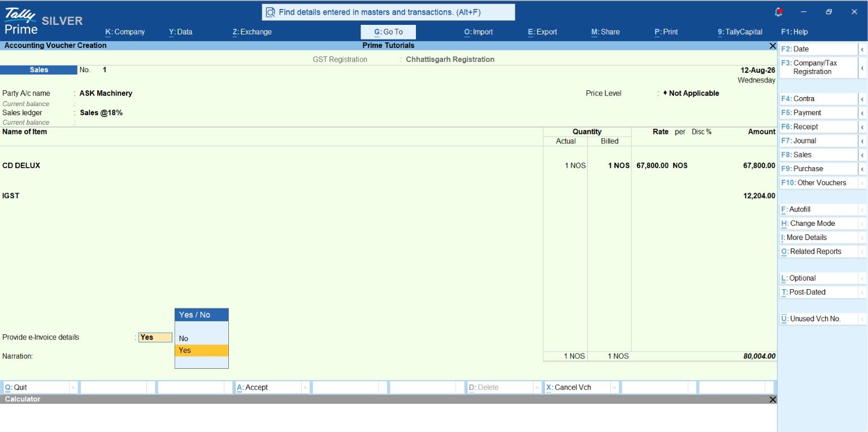
Task: Click F3 Company/Tax Registration button
Action: pos(819,67)
